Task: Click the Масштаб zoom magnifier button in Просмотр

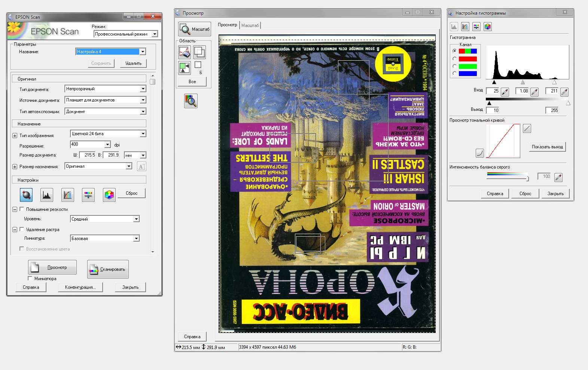Action: coord(195,29)
